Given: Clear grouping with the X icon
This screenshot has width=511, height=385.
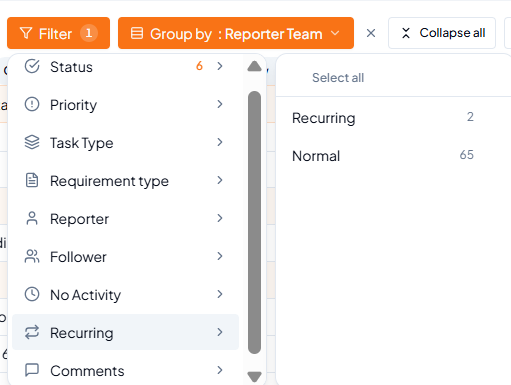Looking at the screenshot, I should [371, 33].
